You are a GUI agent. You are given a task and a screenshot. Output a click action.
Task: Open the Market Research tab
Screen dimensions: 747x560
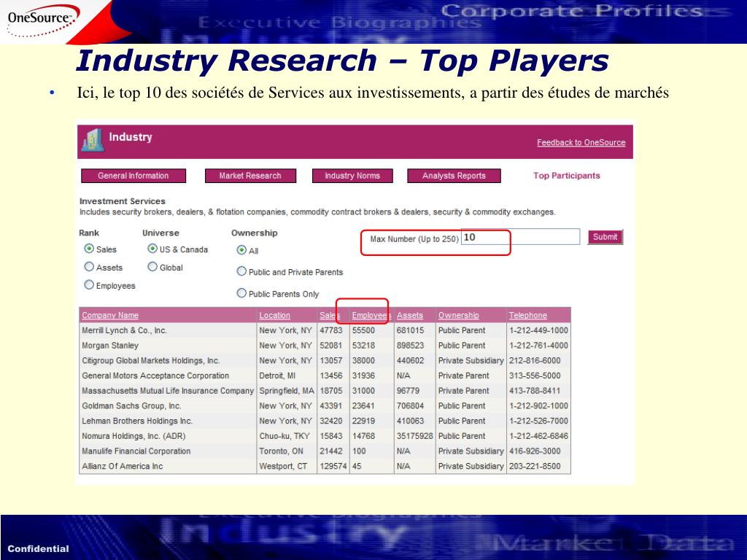pos(250,176)
